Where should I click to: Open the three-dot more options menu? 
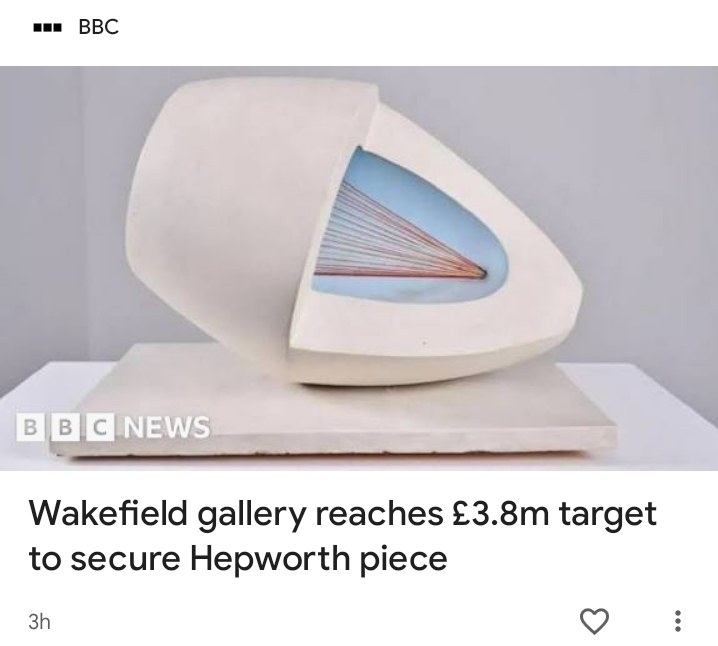[x=678, y=621]
